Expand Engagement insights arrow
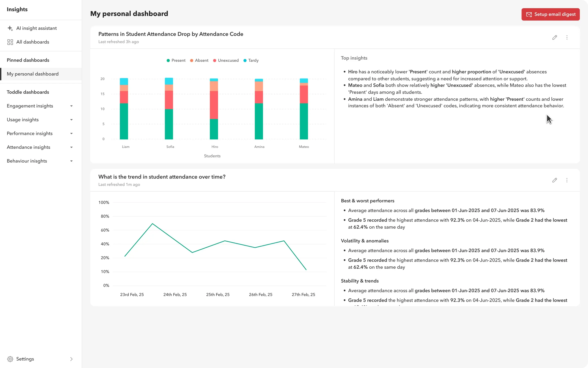588x368 pixels. [71, 106]
